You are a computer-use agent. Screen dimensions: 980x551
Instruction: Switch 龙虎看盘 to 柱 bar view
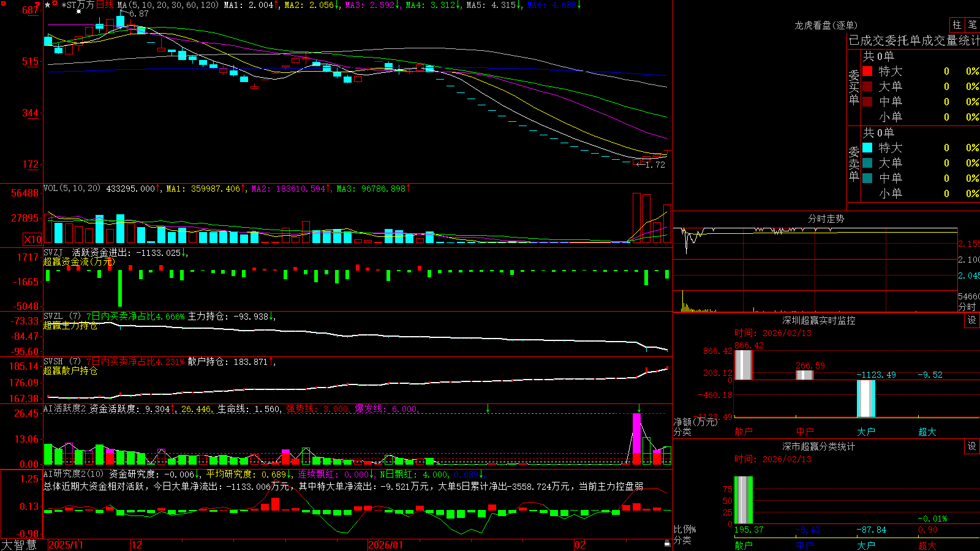tap(957, 24)
